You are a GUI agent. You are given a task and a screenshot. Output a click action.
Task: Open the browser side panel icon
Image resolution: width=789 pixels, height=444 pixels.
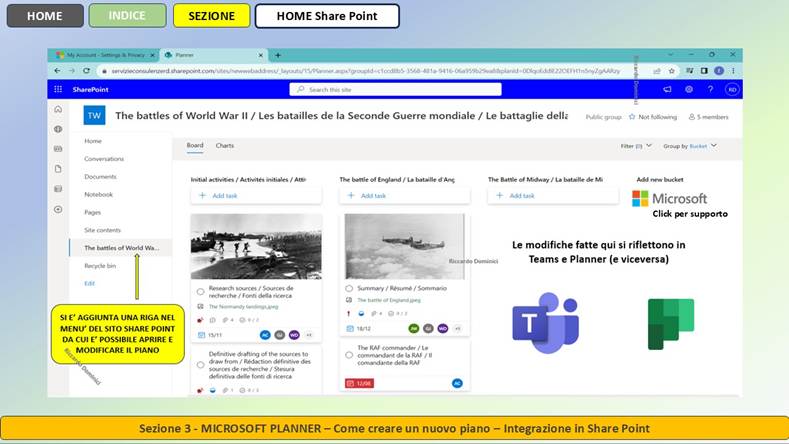pyautogui.click(x=704, y=71)
